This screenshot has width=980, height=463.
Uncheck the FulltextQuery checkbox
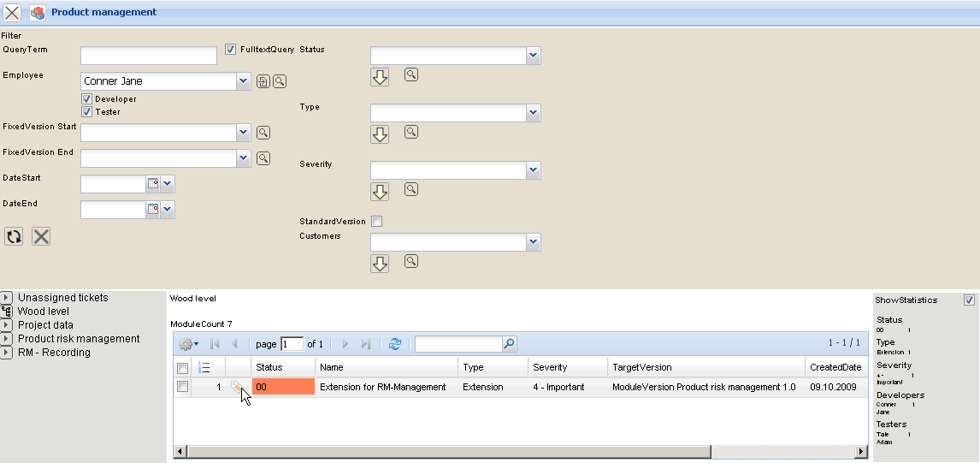[230, 50]
